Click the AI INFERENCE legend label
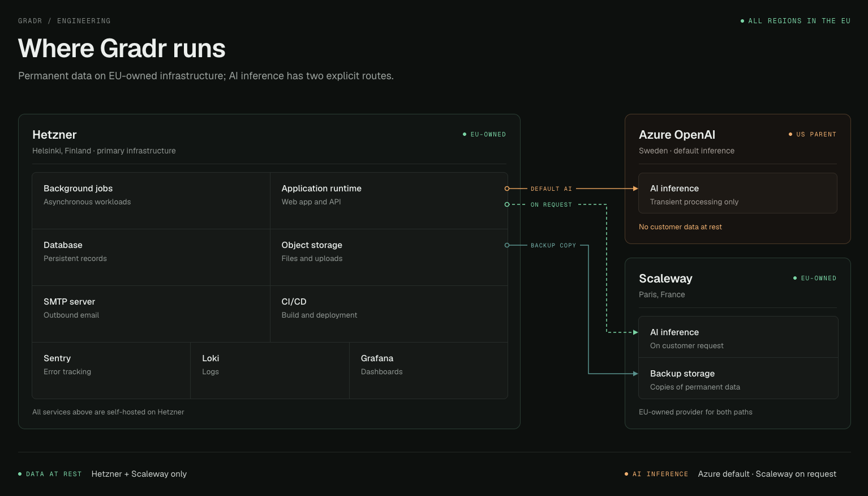This screenshot has height=496, width=868. [656, 474]
